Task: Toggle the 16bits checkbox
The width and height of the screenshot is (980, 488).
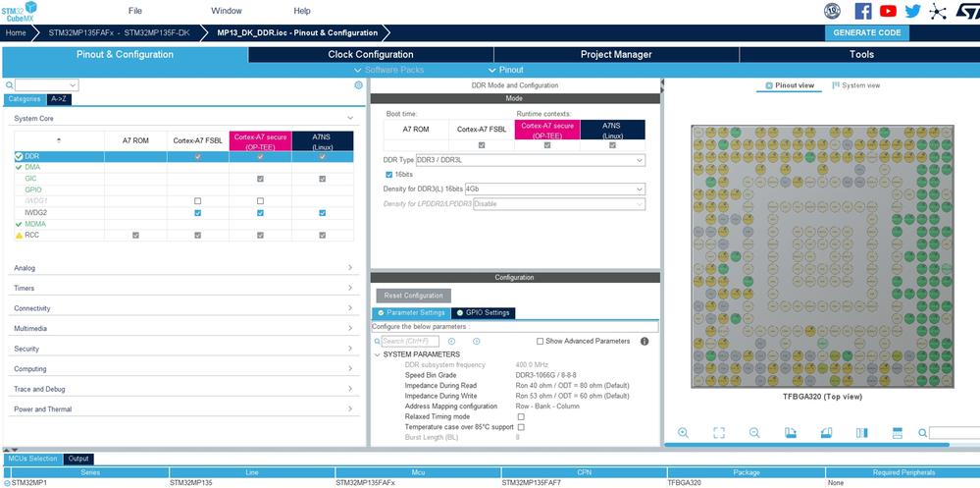Action: click(x=389, y=175)
